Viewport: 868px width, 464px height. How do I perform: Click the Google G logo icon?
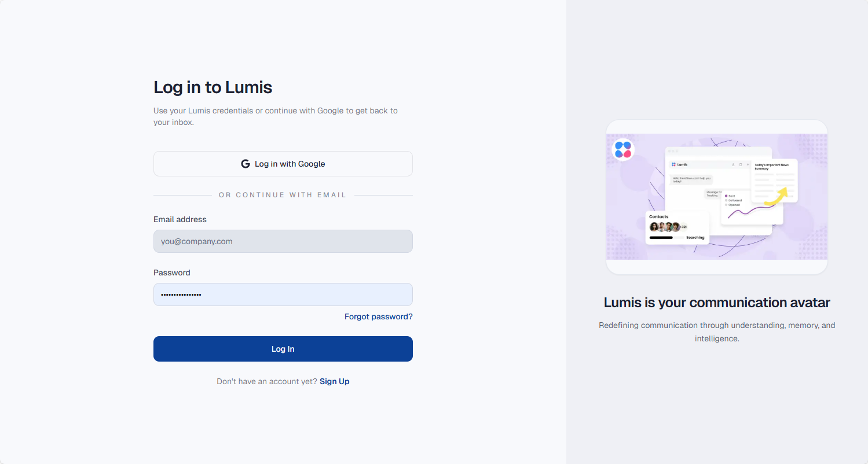[x=246, y=164]
